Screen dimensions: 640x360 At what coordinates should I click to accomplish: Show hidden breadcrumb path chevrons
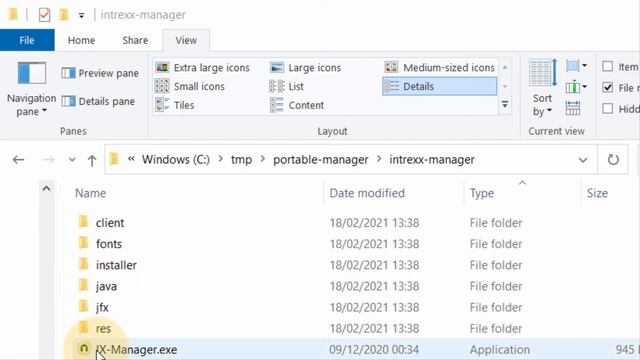pyautogui.click(x=131, y=159)
